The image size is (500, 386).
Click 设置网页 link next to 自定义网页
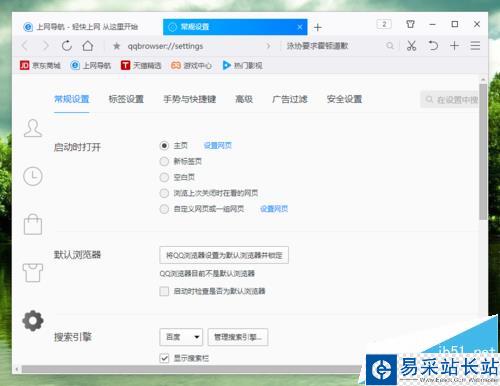click(274, 209)
